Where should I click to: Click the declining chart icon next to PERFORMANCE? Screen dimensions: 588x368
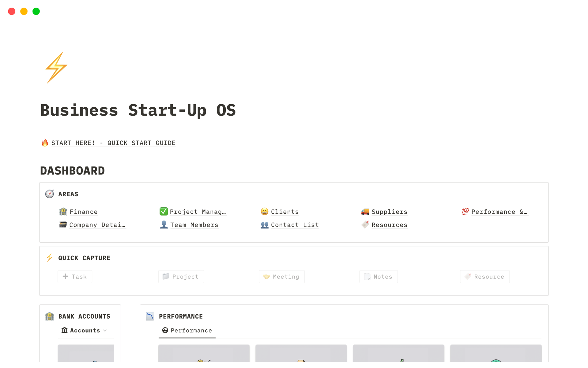[x=150, y=316]
